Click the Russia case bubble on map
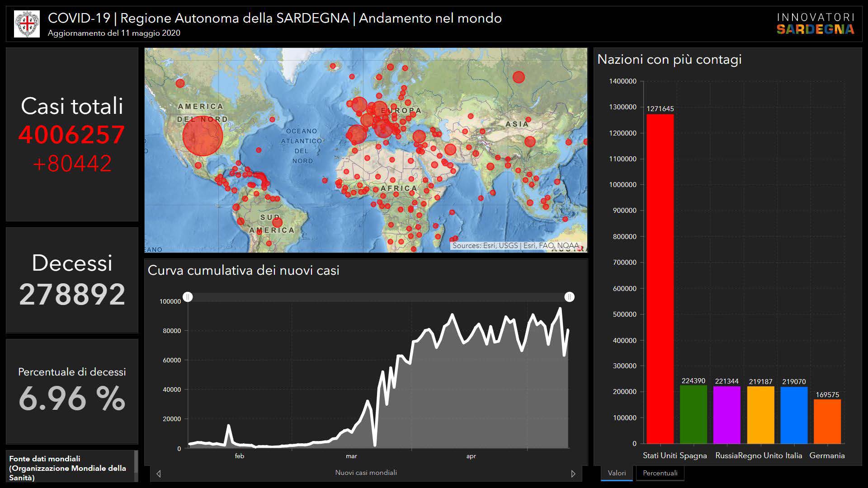Image resolution: width=868 pixels, height=488 pixels. click(519, 77)
